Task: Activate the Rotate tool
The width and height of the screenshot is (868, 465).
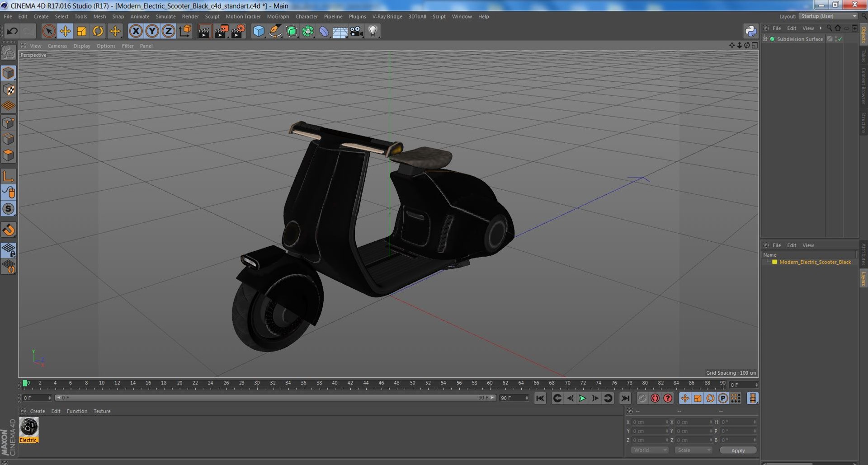Action: [98, 31]
